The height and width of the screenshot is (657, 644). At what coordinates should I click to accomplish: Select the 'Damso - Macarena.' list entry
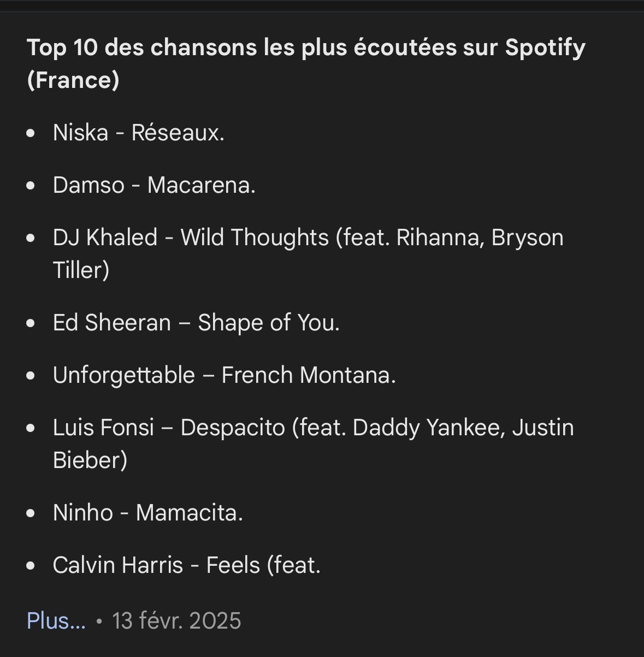[155, 185]
